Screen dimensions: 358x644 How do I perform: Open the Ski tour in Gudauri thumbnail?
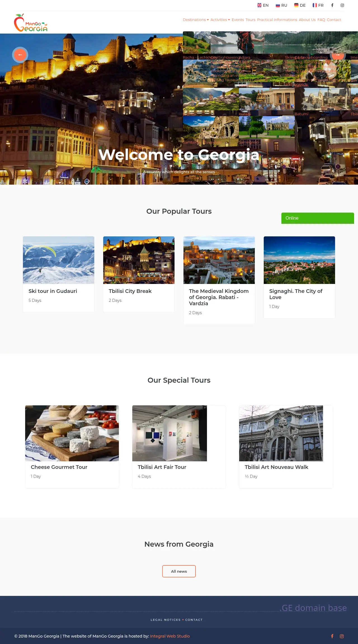58,260
